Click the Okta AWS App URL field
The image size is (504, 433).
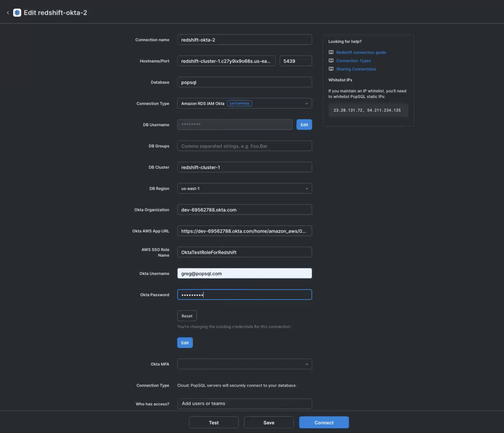point(245,231)
